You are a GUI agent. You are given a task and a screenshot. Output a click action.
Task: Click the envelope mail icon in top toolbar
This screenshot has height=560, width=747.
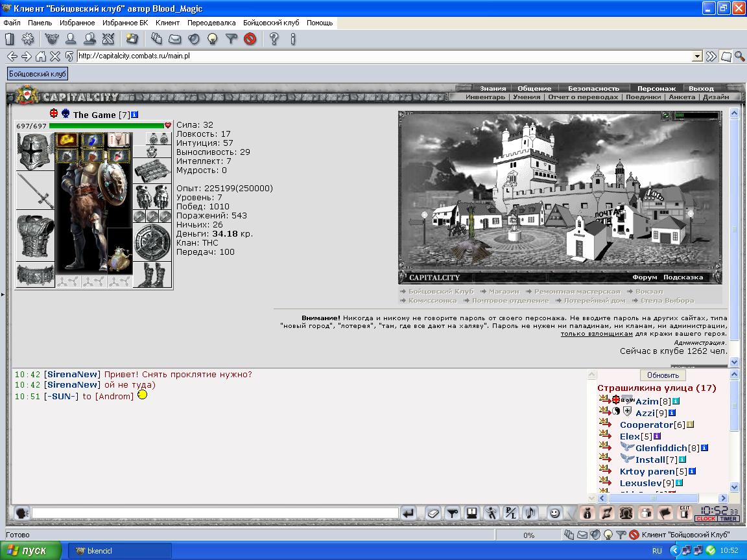(x=175, y=39)
